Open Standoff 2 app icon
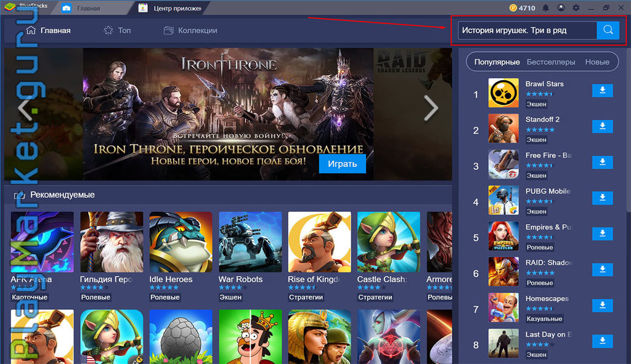 tap(503, 129)
